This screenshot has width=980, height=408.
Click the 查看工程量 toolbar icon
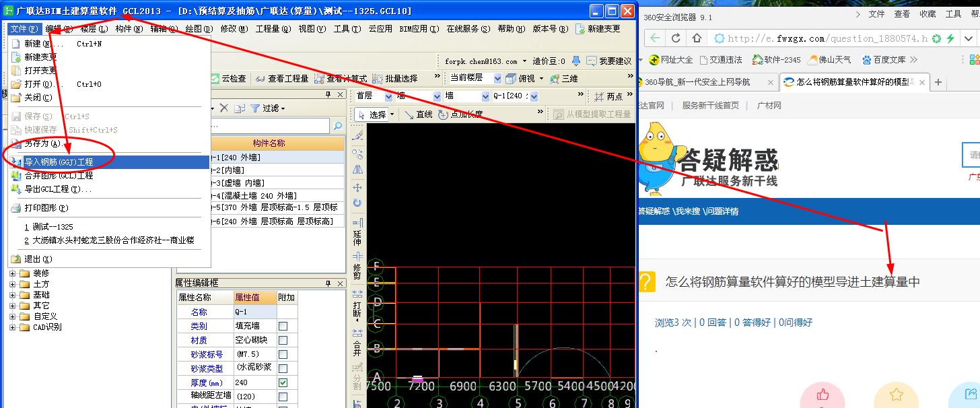click(260, 79)
